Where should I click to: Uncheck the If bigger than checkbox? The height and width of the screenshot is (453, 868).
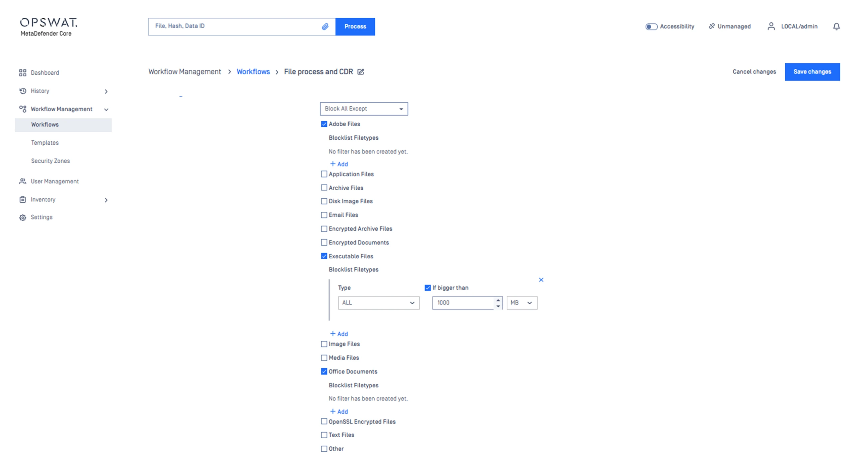pyautogui.click(x=427, y=288)
